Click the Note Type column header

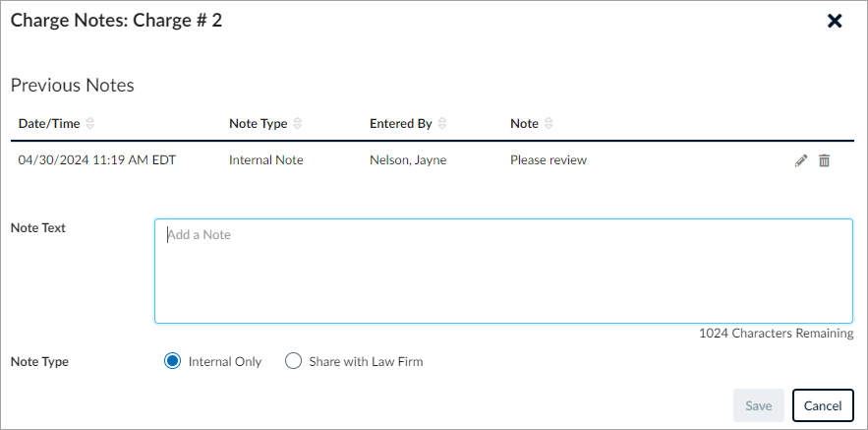coord(258,124)
